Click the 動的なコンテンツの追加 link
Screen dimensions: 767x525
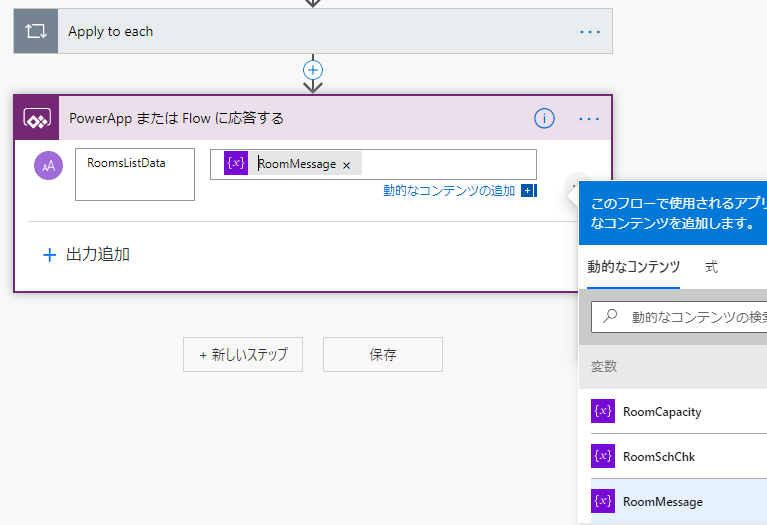(x=449, y=190)
